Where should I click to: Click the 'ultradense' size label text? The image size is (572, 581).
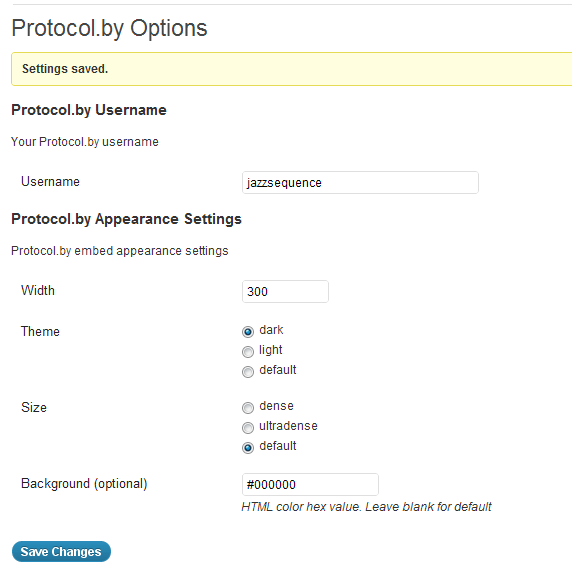(x=288, y=426)
